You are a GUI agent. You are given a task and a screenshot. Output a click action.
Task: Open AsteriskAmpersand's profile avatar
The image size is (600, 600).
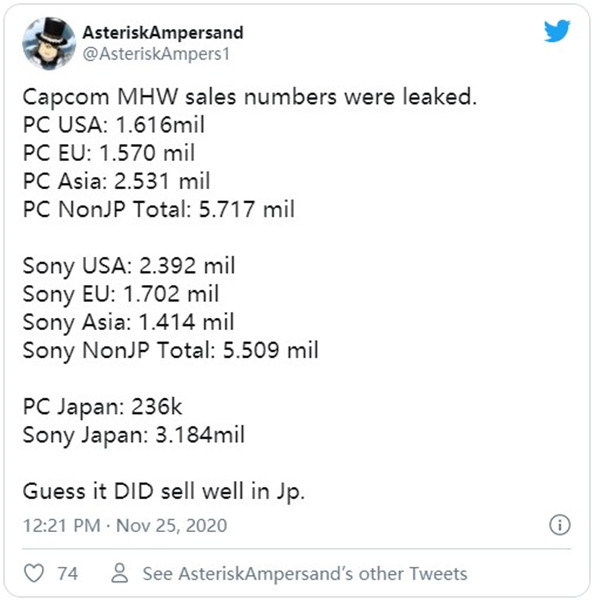coord(49,43)
